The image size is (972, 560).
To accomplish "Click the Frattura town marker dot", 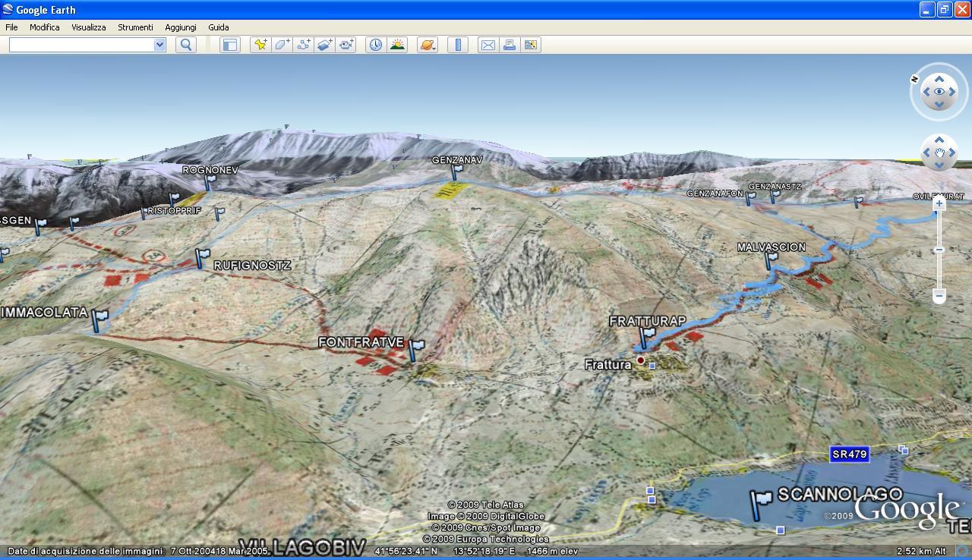I will tap(641, 360).
